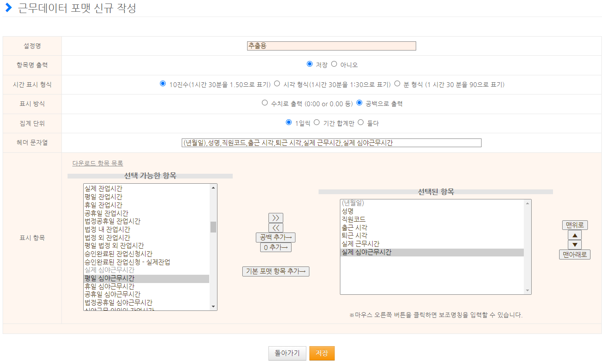This screenshot has height=364, width=604.
Task: Select 수치로 출력 display method
Action: click(265, 103)
